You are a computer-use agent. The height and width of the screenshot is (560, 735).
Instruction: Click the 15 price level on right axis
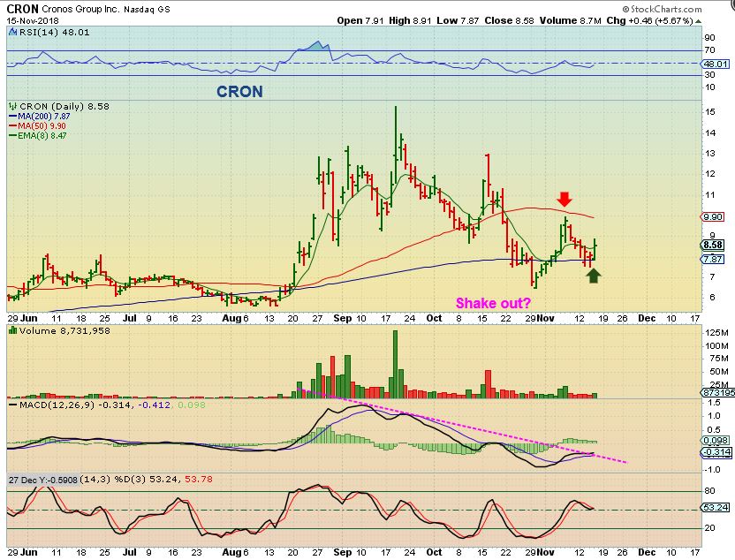coord(710,112)
